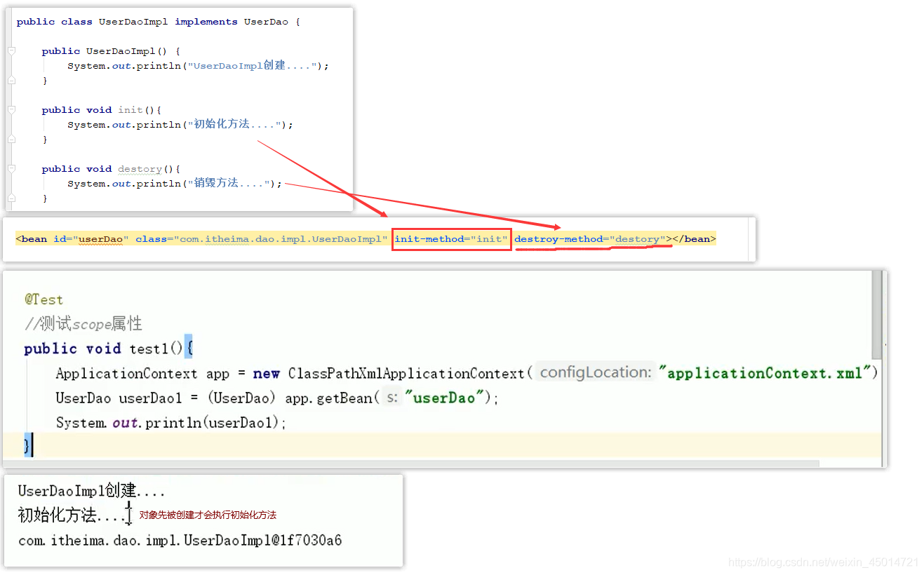Click the bean id value "userDao" in XML

pos(101,239)
